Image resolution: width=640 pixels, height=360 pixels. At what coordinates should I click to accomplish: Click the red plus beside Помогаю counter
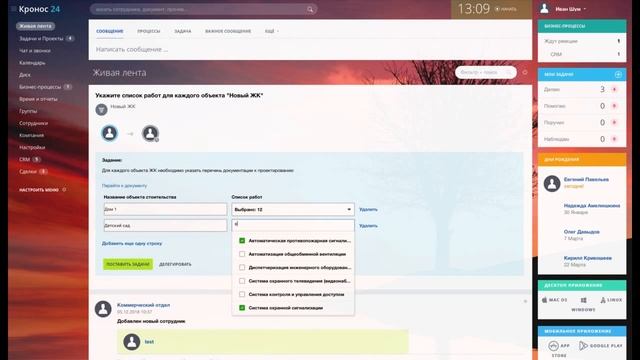tap(614, 106)
